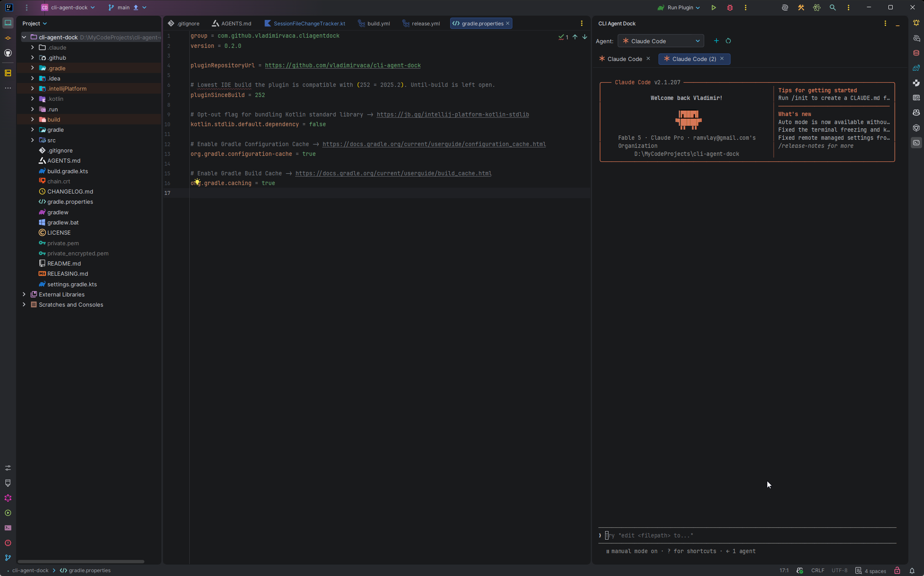Open CLI Agent Dock icon in right sidebar
Image resolution: width=924 pixels, height=576 pixels.
click(916, 143)
